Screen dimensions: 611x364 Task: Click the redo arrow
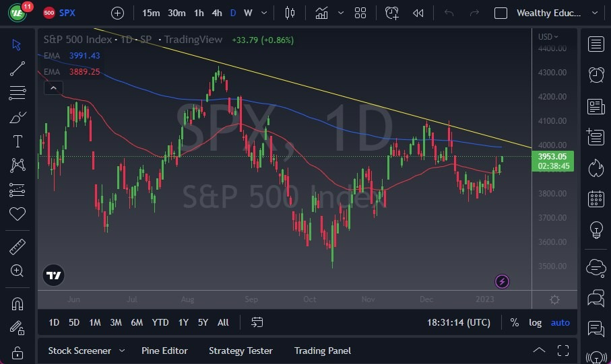(x=474, y=13)
